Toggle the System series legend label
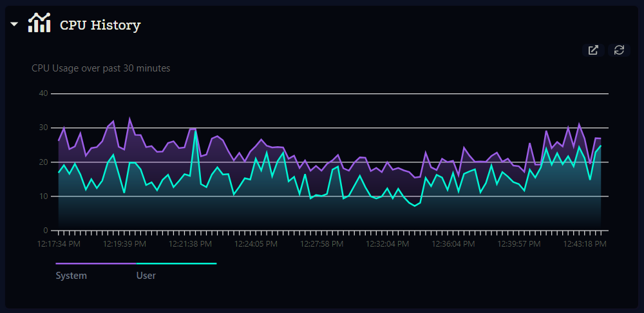This screenshot has width=644, height=313. tap(71, 276)
